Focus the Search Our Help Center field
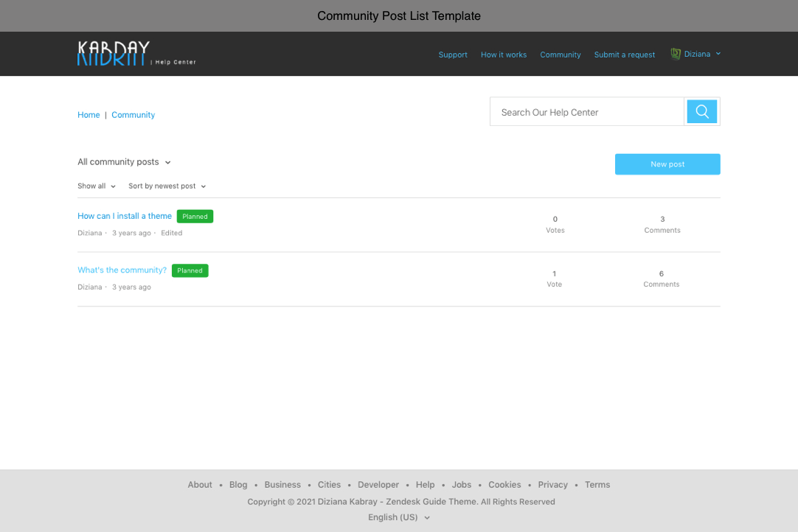This screenshot has width=798, height=532. (587, 112)
